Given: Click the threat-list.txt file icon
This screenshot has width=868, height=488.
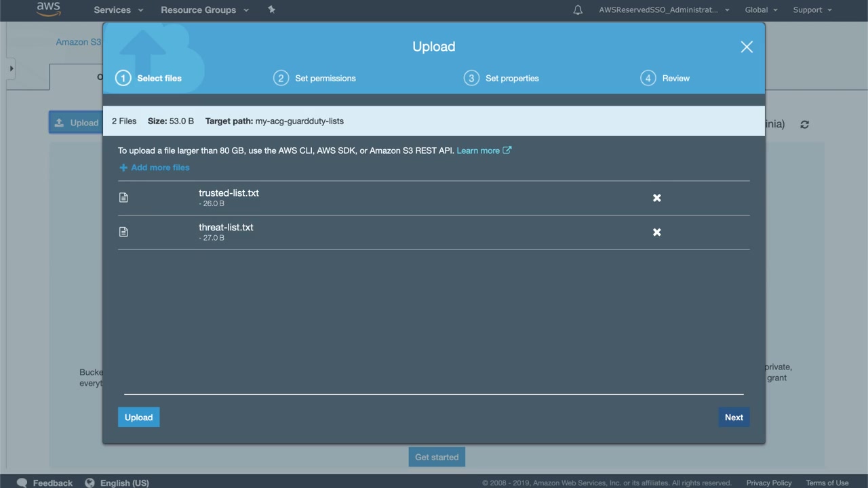Looking at the screenshot, I should coord(123,232).
